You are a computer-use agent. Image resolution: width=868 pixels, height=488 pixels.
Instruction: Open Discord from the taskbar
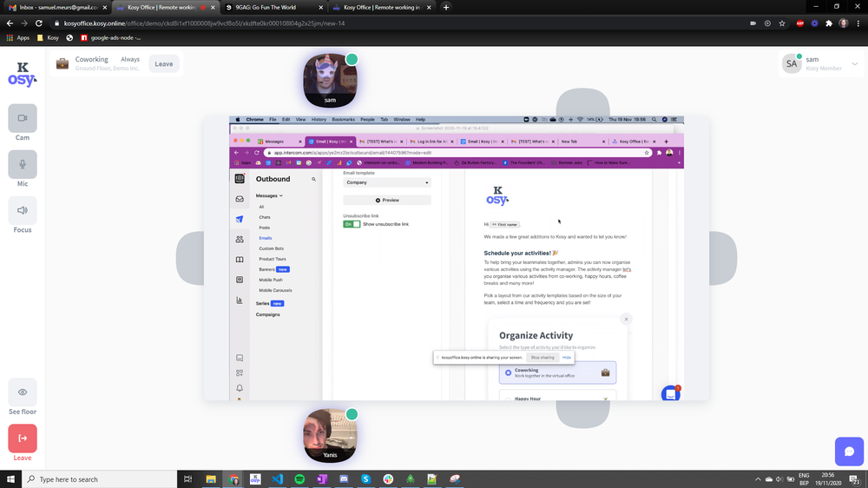344,479
